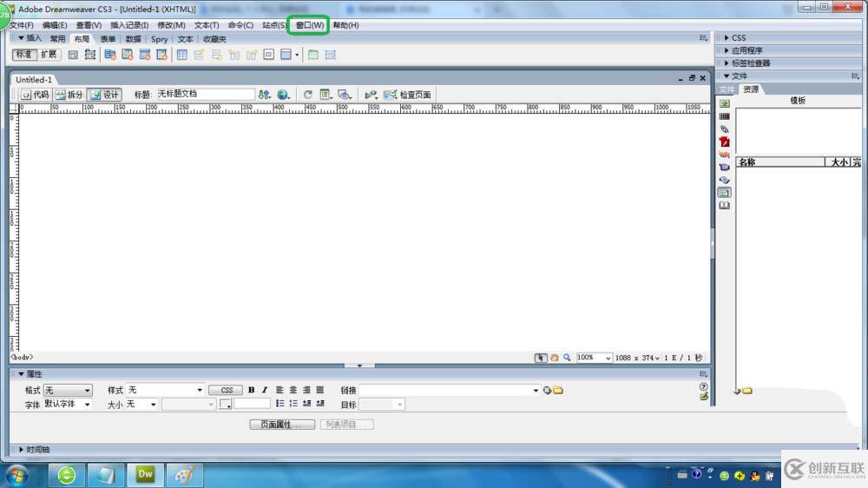Toggle Justify alignment in the Properties panel

[320, 390]
